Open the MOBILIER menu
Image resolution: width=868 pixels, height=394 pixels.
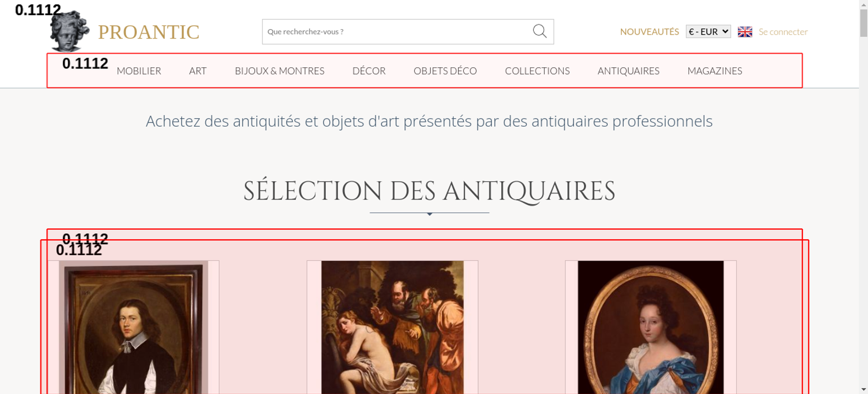(x=139, y=71)
